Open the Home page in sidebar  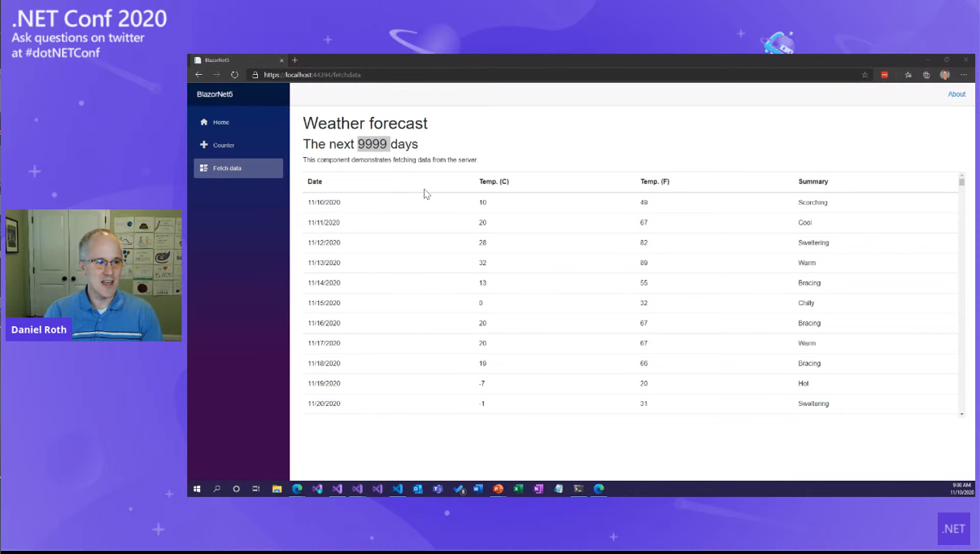(238, 122)
